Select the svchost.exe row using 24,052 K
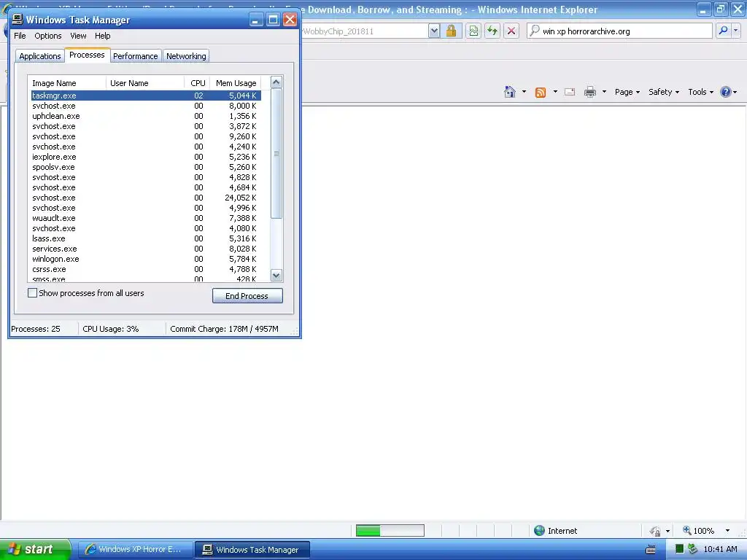The image size is (747, 560). coord(146,198)
